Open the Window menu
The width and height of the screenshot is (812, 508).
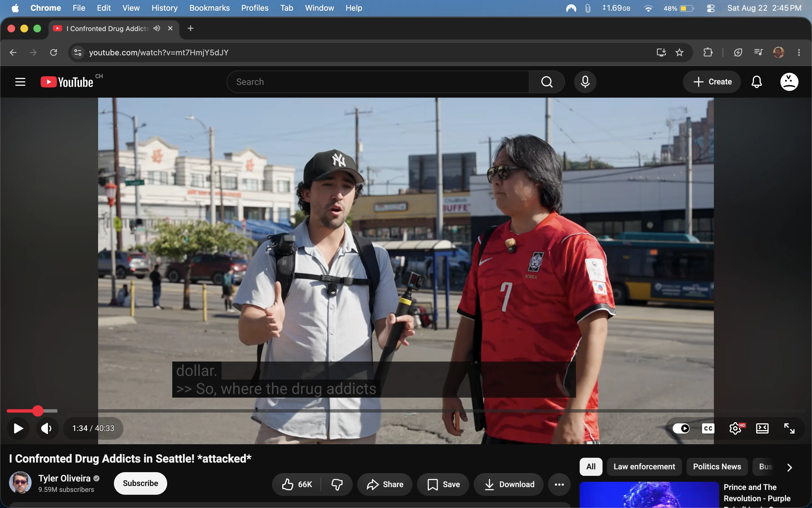click(319, 8)
